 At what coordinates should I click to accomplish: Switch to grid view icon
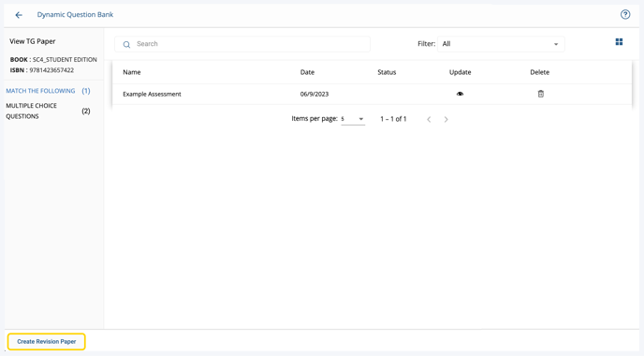tap(619, 42)
